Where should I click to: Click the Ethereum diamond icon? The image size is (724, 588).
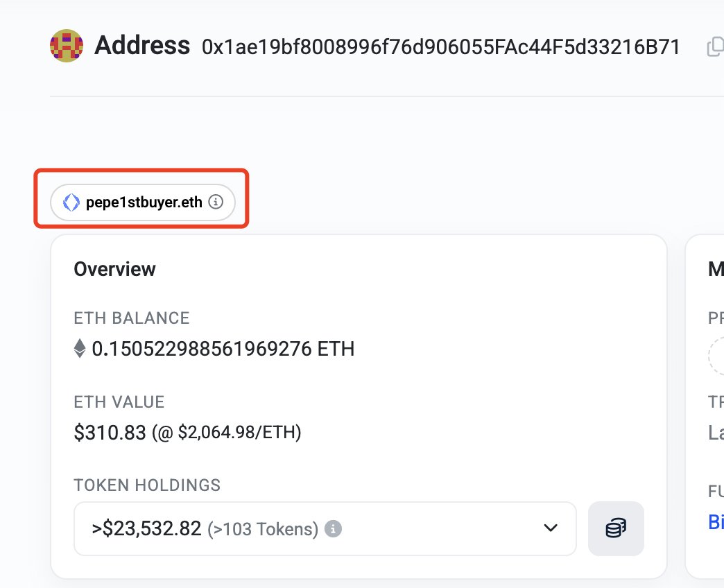(80, 348)
